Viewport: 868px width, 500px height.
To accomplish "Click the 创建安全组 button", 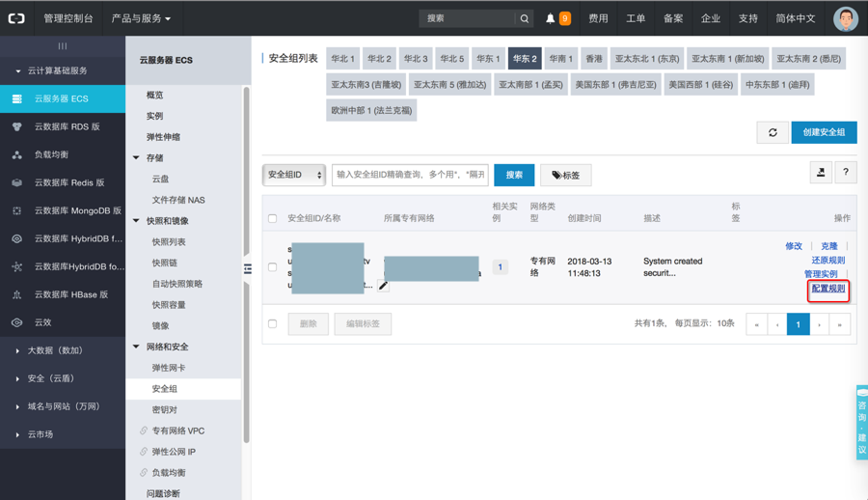I will tap(824, 132).
